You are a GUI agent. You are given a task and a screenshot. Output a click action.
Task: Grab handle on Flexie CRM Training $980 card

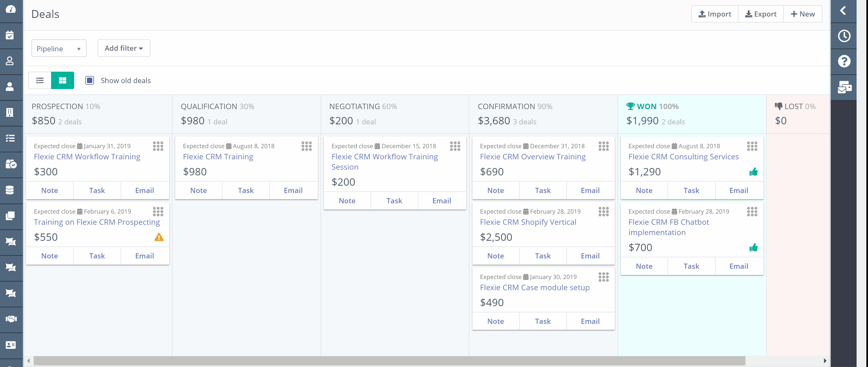click(307, 147)
